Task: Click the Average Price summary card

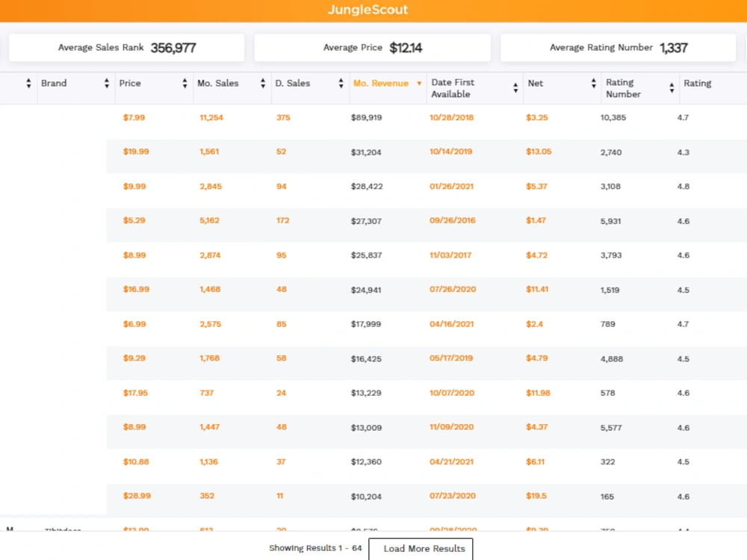Action: [x=373, y=48]
